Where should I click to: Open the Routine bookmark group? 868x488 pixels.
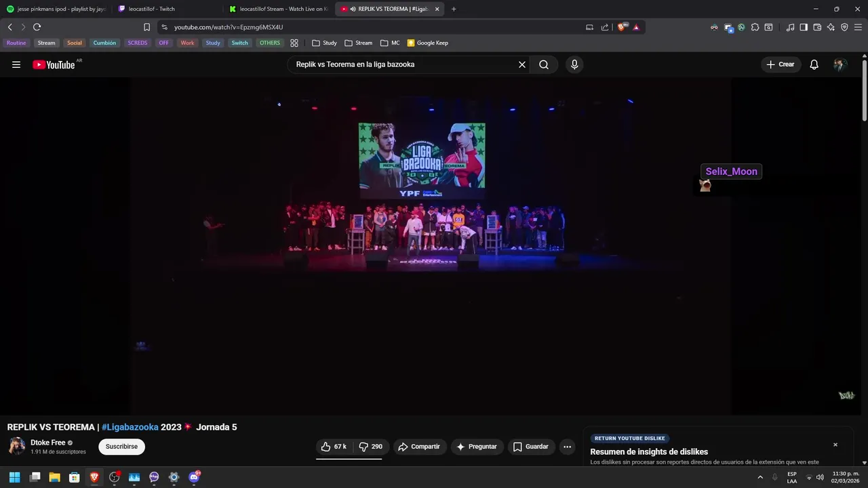[x=16, y=43]
